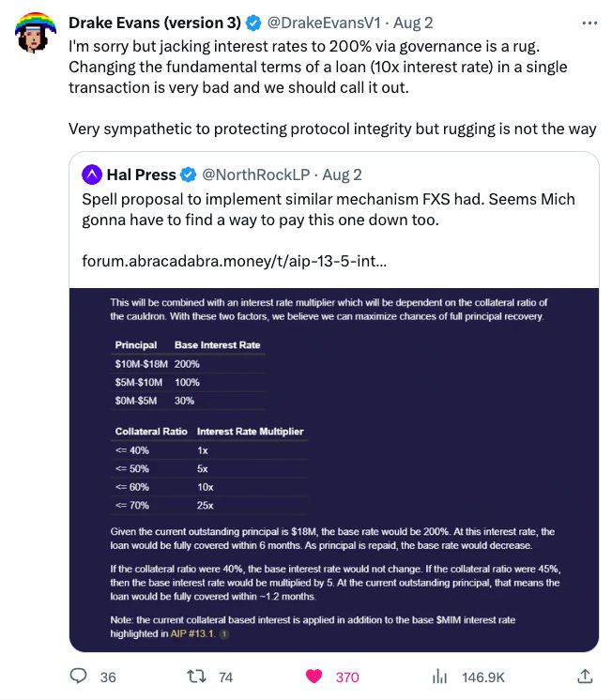Open Hal Press profile name
Viewport: 612px width, 700px height.
(x=141, y=175)
